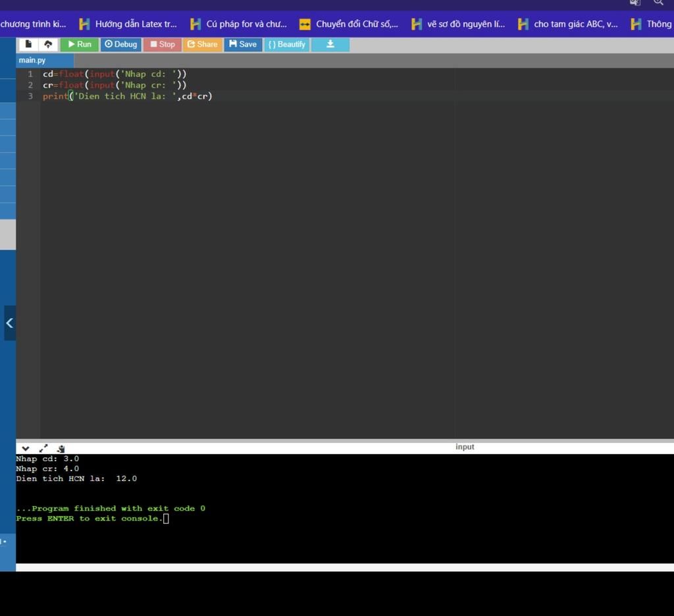Screen dimensions: 674x616
Task: Open the 'Chuyển đổi Chữ số,...' bookmark
Action: [x=349, y=24]
